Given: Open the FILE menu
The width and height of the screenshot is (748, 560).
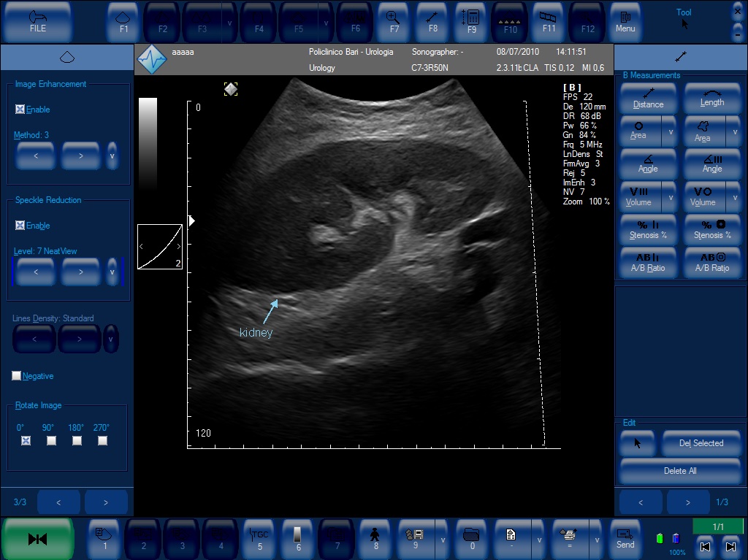Looking at the screenshot, I should [x=38, y=22].
